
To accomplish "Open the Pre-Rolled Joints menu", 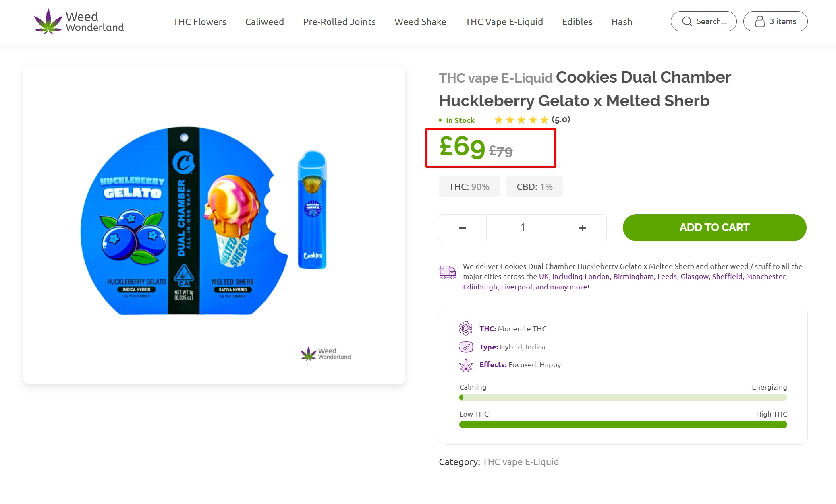I will click(x=339, y=22).
